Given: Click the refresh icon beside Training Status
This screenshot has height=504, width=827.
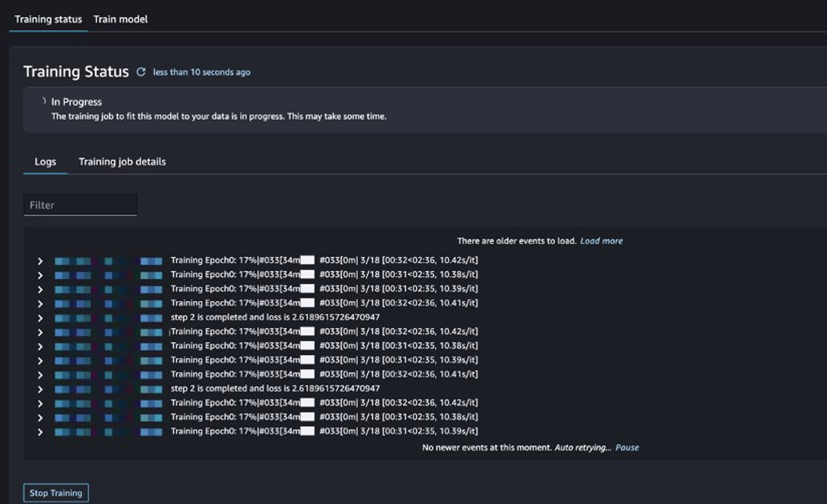Looking at the screenshot, I should pyautogui.click(x=141, y=72).
